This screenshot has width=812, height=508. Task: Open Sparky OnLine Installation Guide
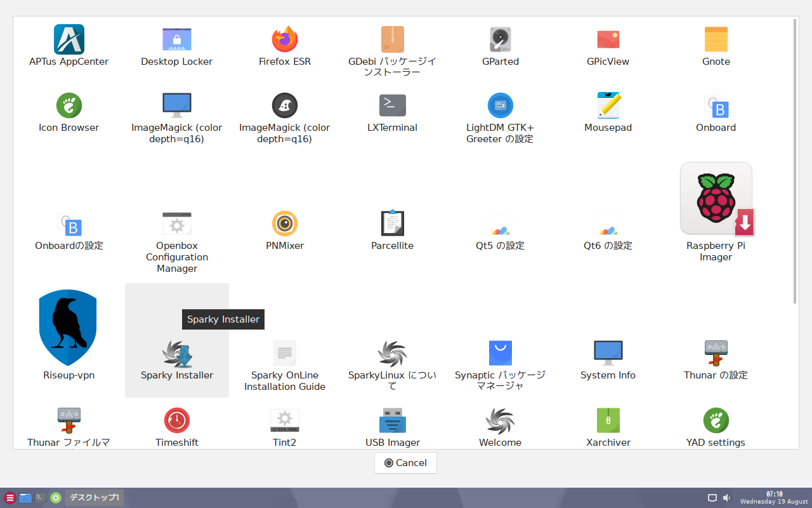click(x=285, y=365)
